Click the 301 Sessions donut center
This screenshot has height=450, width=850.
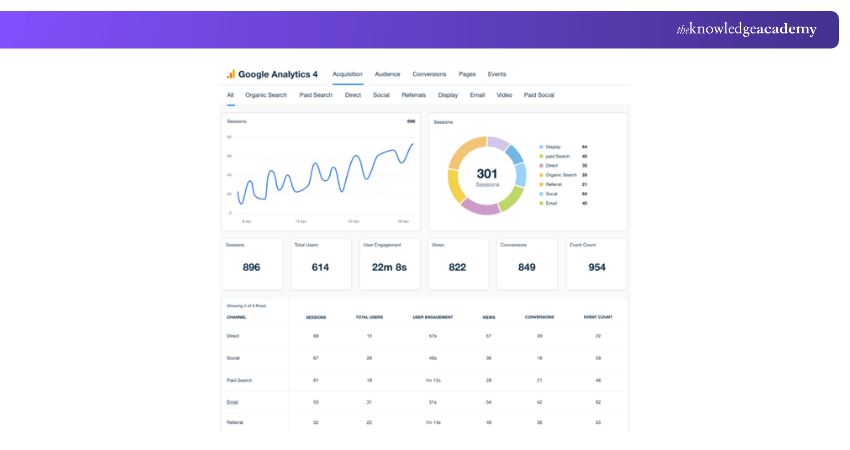tap(487, 177)
